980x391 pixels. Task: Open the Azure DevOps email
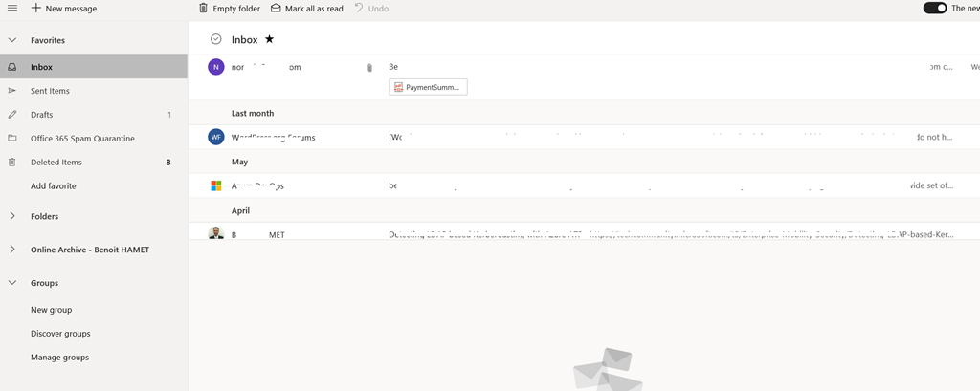pyautogui.click(x=585, y=185)
